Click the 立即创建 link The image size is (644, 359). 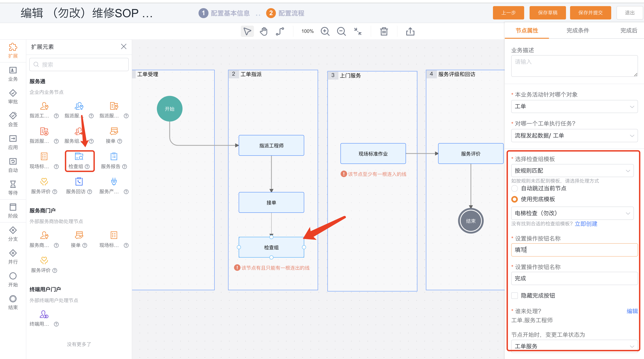click(x=586, y=224)
